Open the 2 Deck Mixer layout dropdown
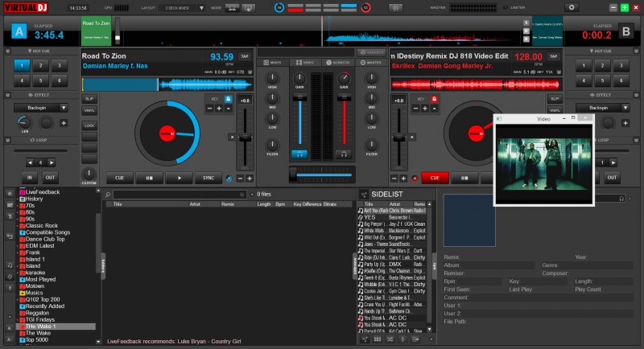 201,8
